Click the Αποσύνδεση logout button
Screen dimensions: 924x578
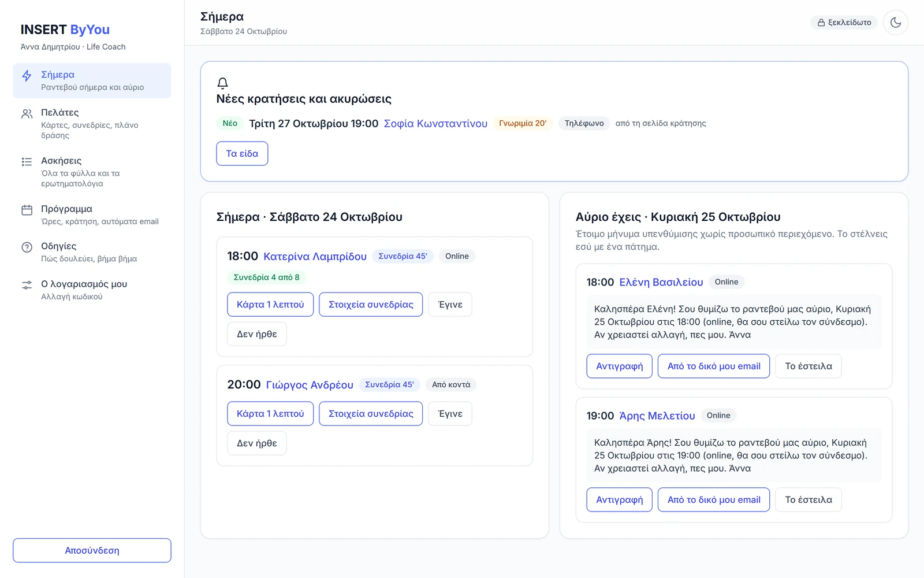pos(92,550)
